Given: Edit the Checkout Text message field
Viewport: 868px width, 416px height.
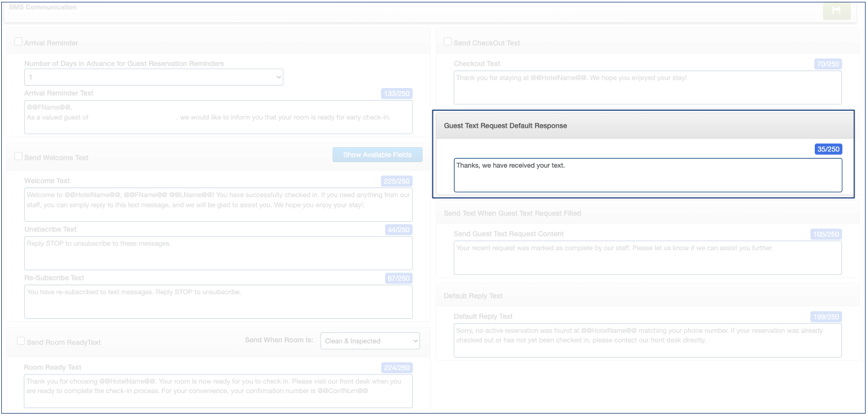Looking at the screenshot, I should click(x=647, y=87).
